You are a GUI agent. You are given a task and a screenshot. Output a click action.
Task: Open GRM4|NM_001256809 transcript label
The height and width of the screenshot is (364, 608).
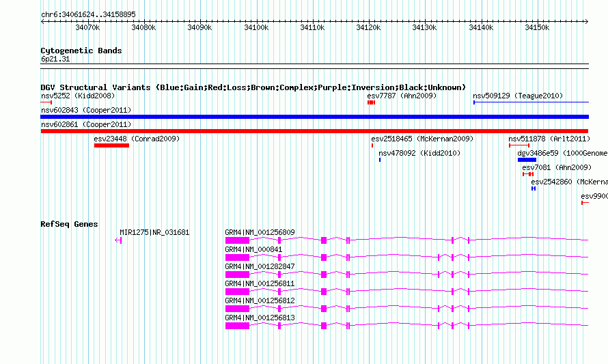[260, 233]
